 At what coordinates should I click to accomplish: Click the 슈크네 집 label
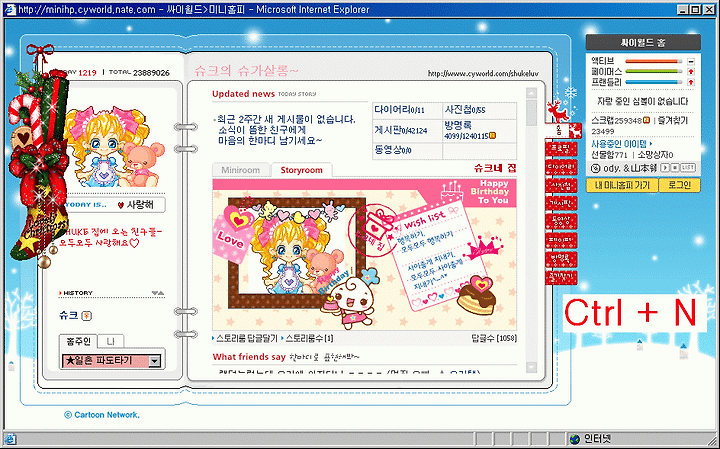495,168
